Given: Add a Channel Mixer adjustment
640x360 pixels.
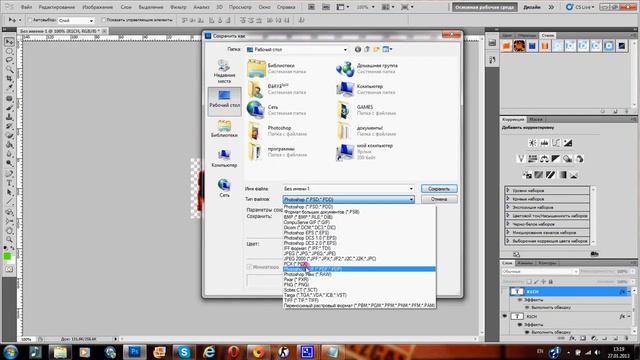Looking at the screenshot, I should click(x=579, y=159).
